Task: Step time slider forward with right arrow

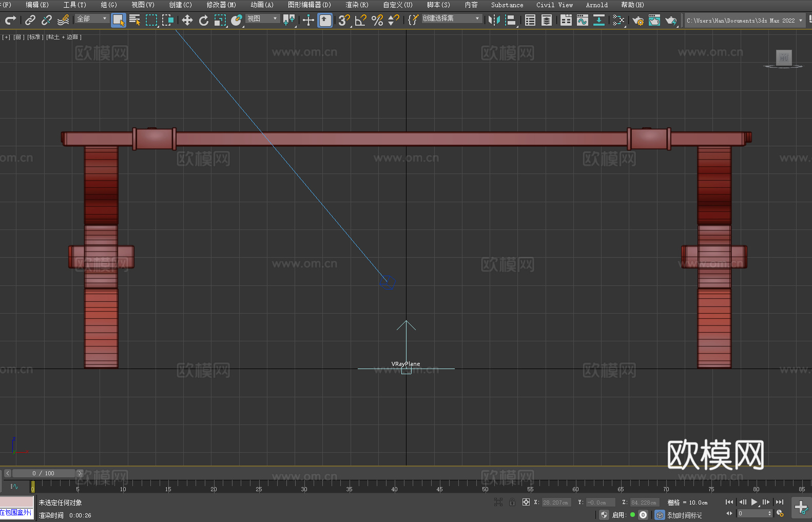Action: 80,473
